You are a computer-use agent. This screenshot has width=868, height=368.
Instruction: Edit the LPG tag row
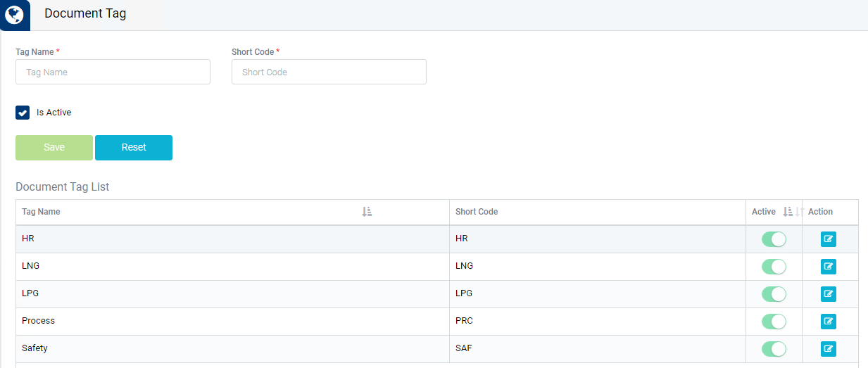(828, 294)
